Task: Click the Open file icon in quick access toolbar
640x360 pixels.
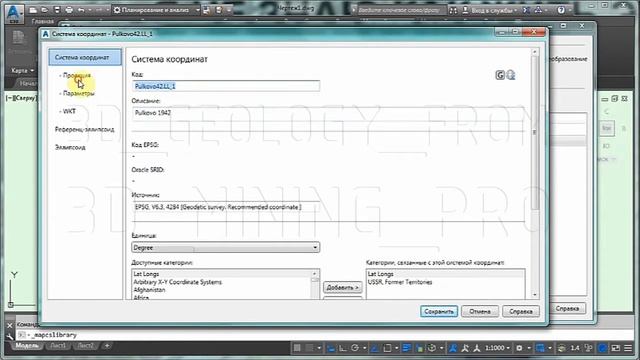Action: (x=45, y=10)
